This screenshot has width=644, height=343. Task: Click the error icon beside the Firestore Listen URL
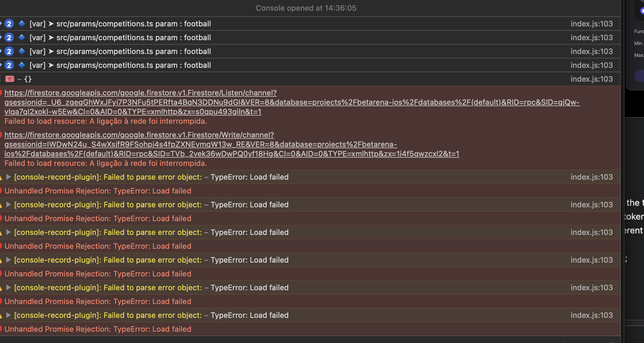point(1,92)
